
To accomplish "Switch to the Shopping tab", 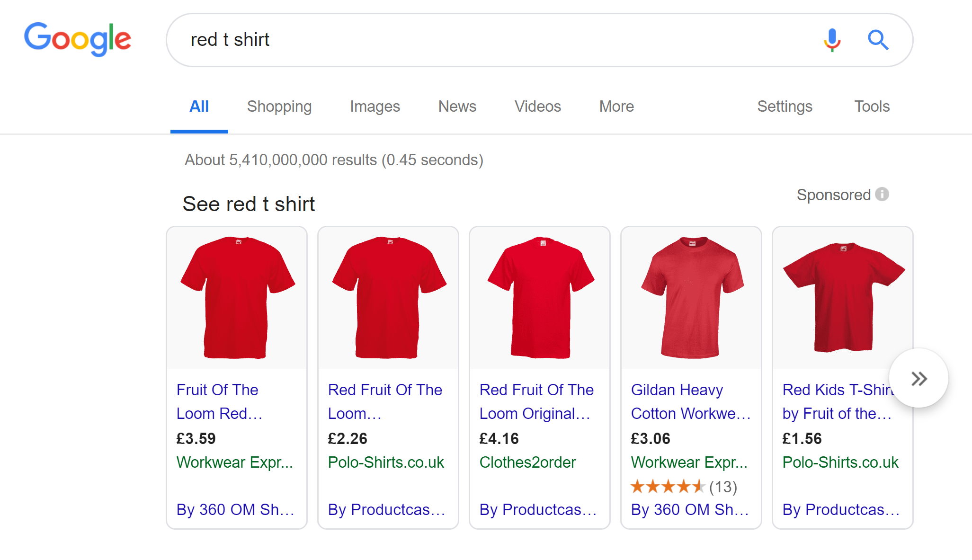I will (x=279, y=107).
